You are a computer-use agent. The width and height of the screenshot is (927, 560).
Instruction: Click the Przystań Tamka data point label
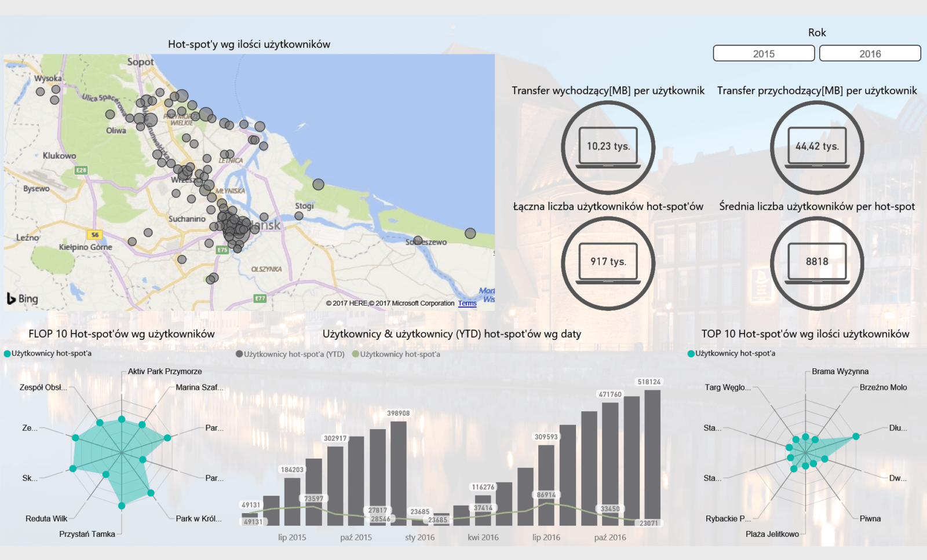click(x=87, y=534)
